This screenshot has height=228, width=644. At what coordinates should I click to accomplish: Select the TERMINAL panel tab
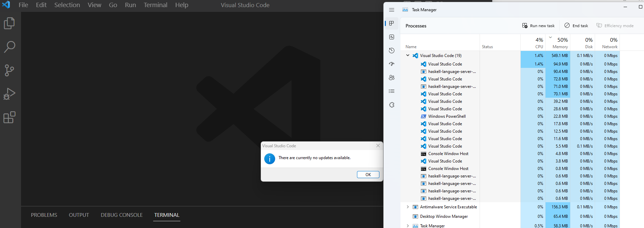(167, 215)
